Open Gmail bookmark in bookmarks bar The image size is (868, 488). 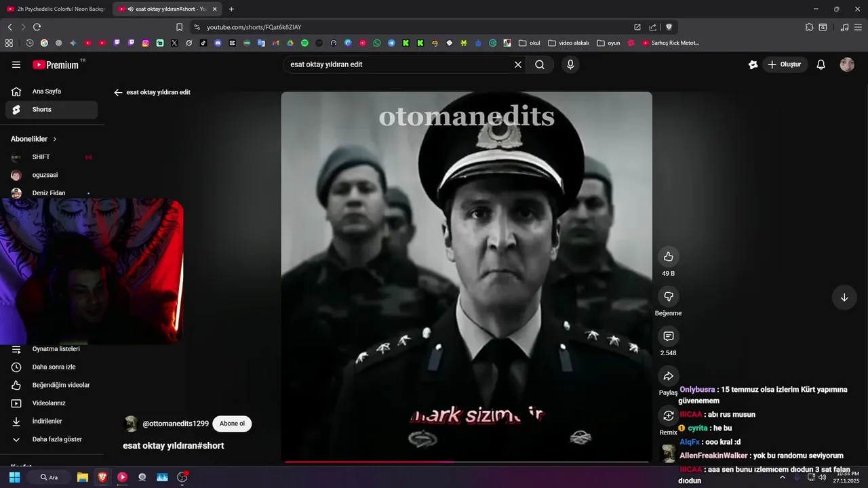pos(275,43)
